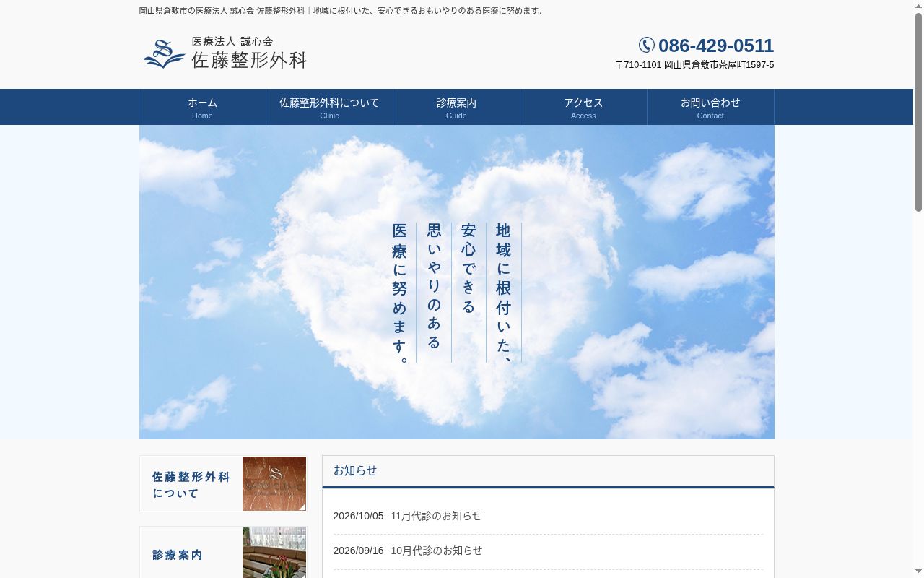Click the date 2026/10/05
Screen dimensions: 924x578
(358, 516)
